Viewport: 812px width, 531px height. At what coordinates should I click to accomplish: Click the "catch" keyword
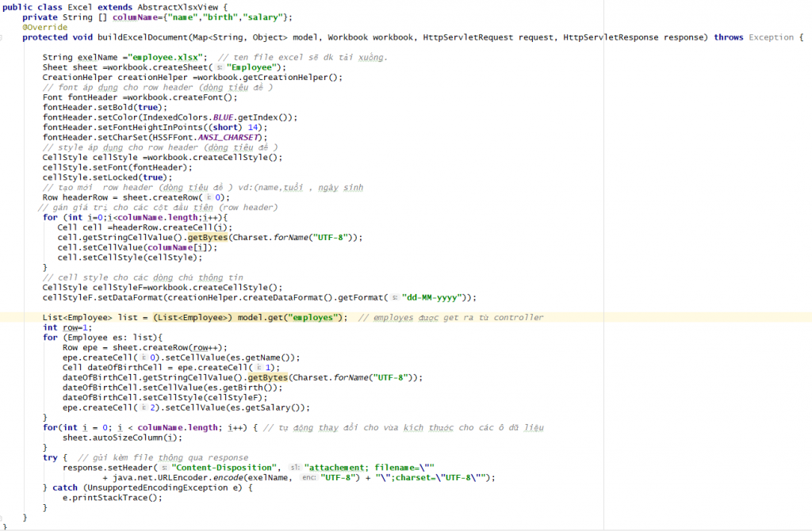coord(65,488)
